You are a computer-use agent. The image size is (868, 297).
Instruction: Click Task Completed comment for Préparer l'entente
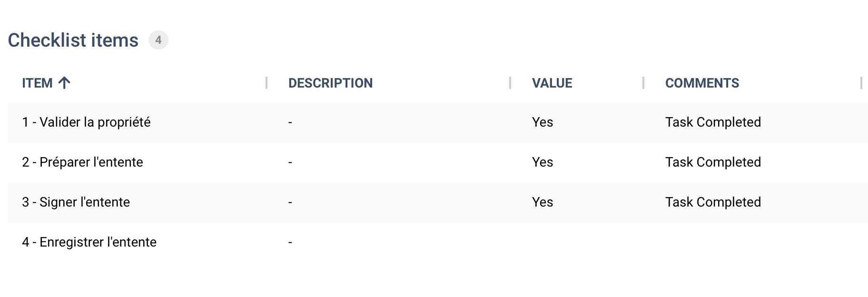713,162
